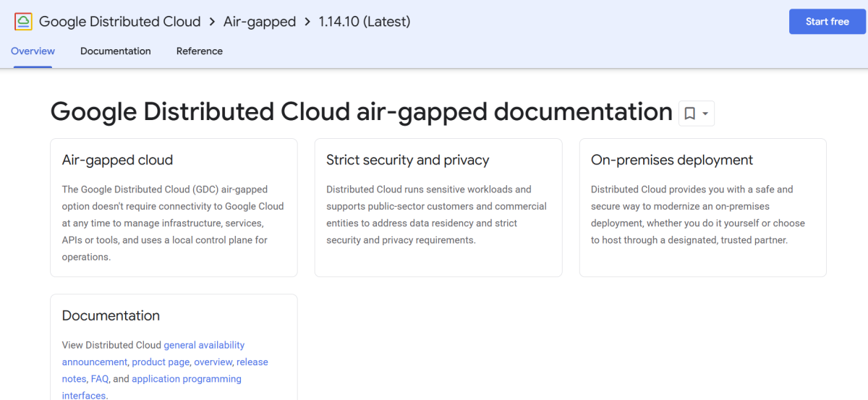Click the overview link in Documentation card

tap(213, 362)
